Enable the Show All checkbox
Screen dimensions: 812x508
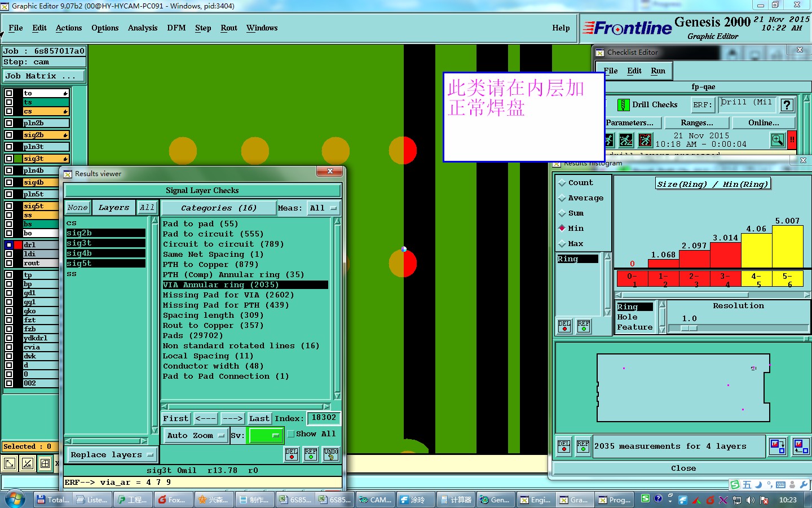291,434
